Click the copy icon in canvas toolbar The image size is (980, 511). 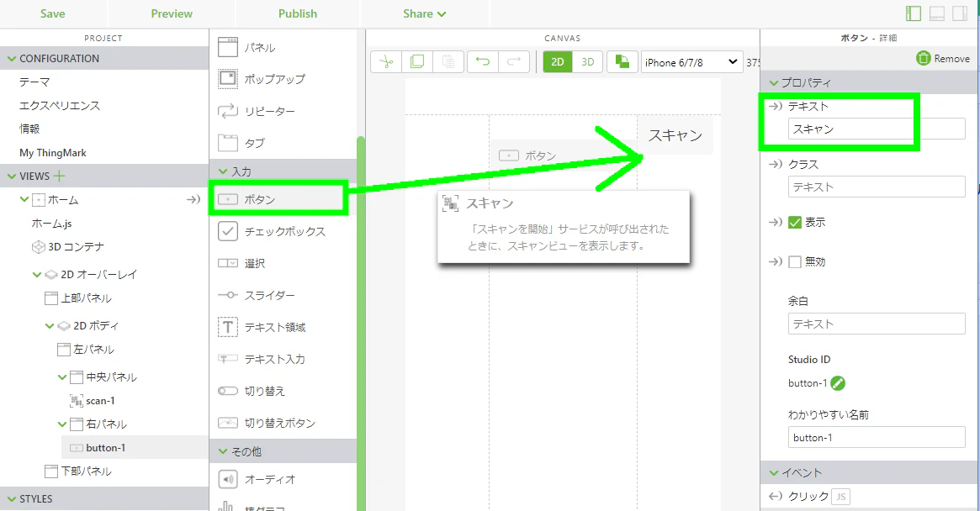(x=417, y=62)
